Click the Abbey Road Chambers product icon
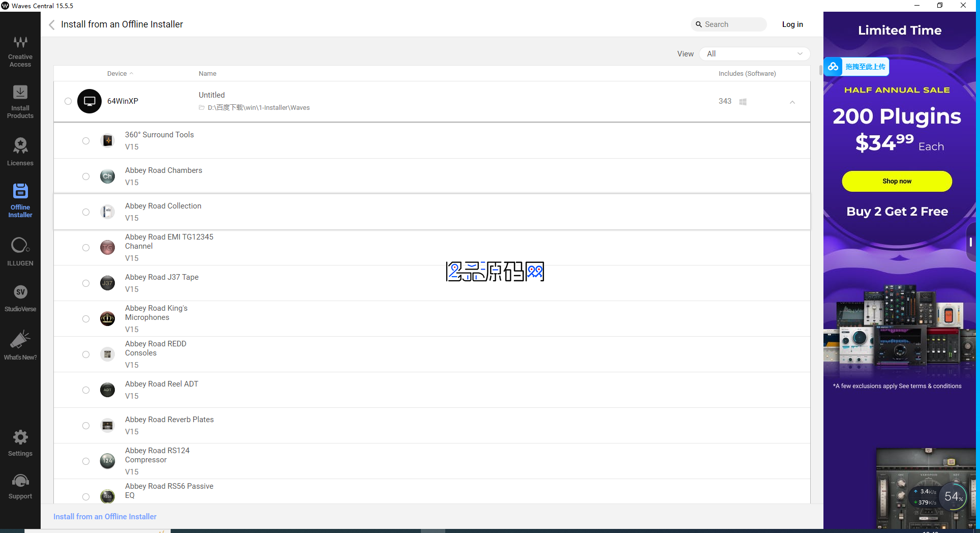The height and width of the screenshot is (533, 980). (107, 176)
